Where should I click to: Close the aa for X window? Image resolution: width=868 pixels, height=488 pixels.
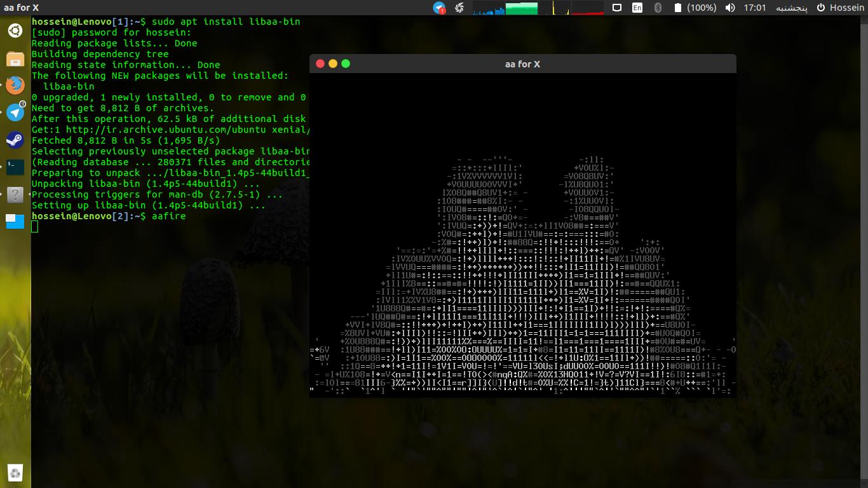point(320,64)
